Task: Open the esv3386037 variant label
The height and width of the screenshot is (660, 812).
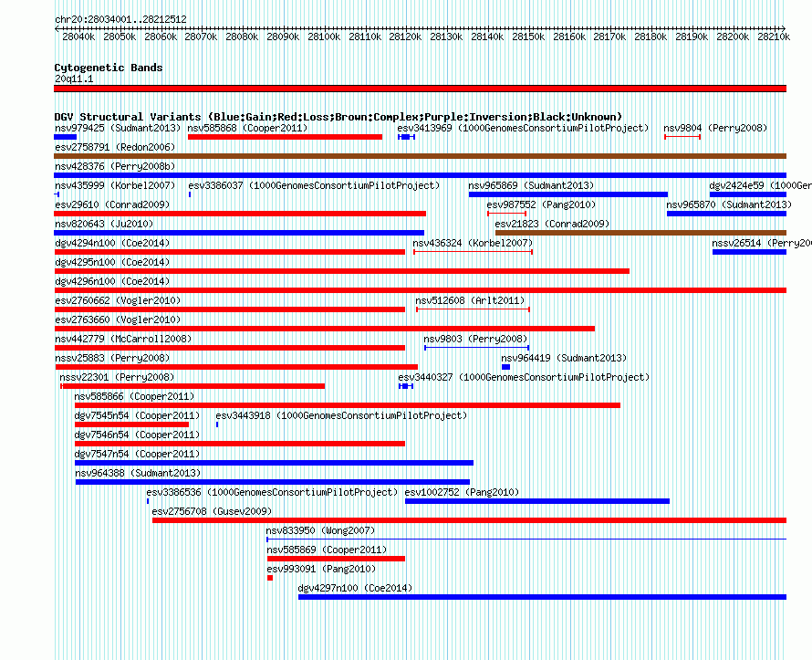Action: [314, 185]
